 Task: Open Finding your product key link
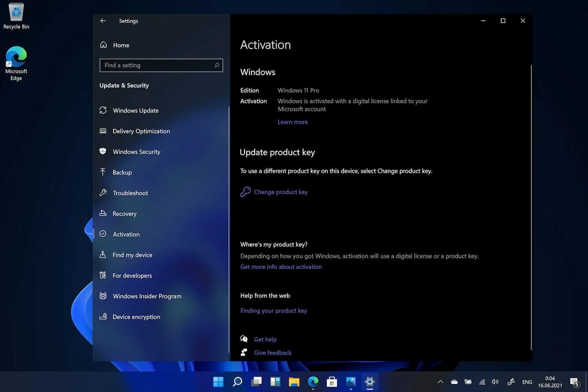274,310
